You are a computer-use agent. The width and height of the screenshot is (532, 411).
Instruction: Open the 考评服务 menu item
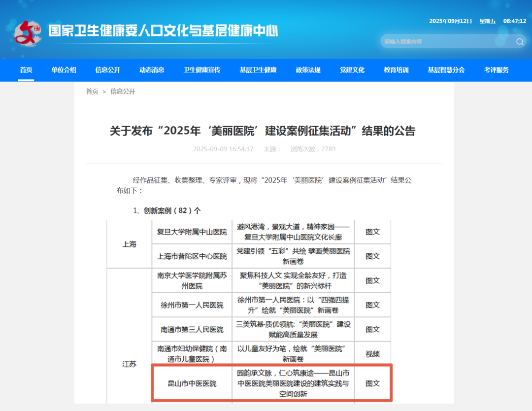tap(497, 70)
